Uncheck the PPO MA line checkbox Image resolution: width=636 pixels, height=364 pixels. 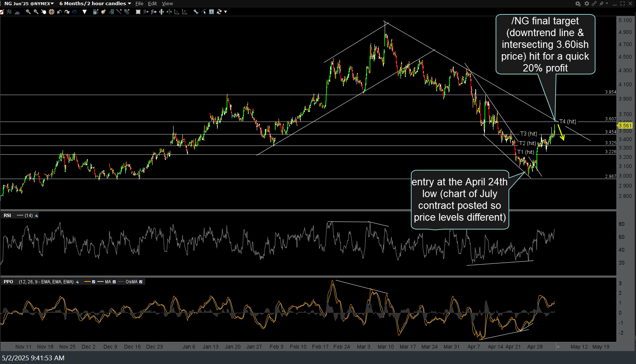click(114, 282)
